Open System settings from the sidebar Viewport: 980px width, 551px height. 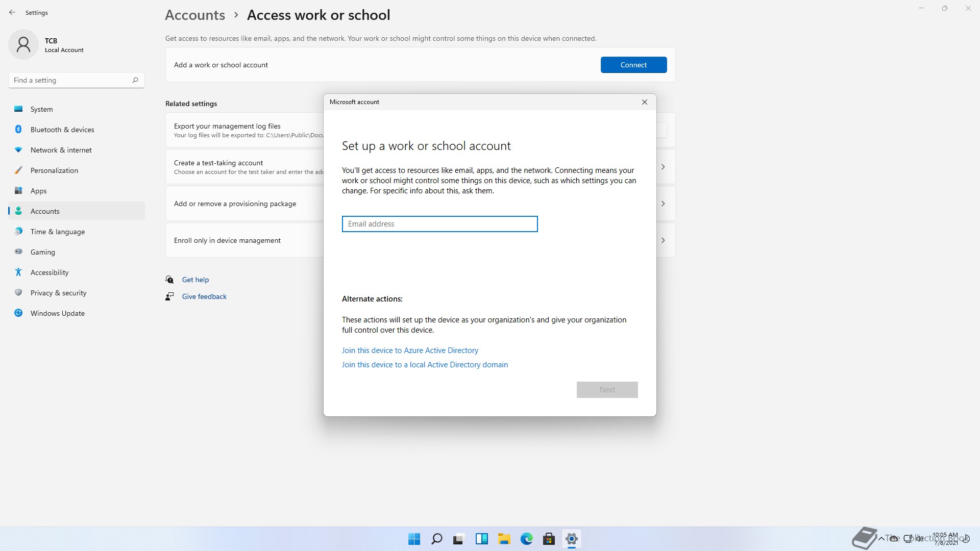coord(77,109)
